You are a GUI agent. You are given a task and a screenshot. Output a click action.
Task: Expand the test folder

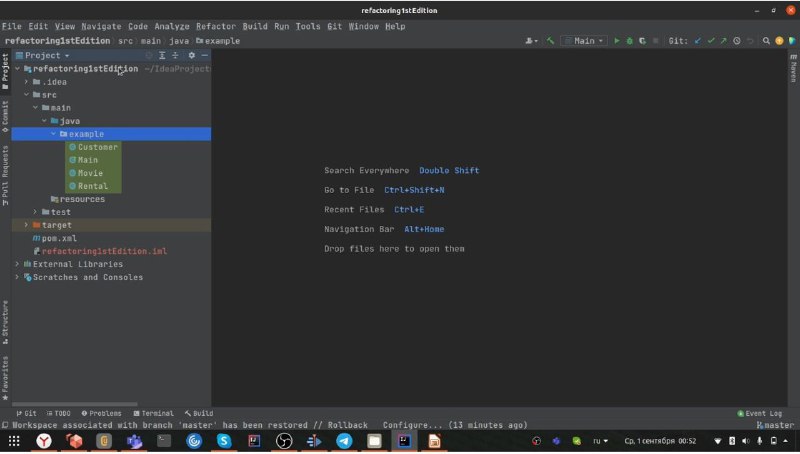pyautogui.click(x=35, y=212)
